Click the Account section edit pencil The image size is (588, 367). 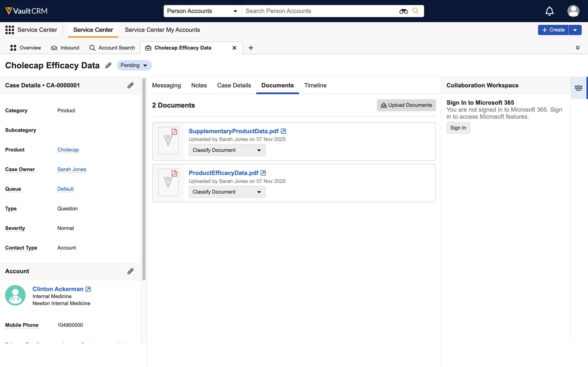(x=130, y=271)
